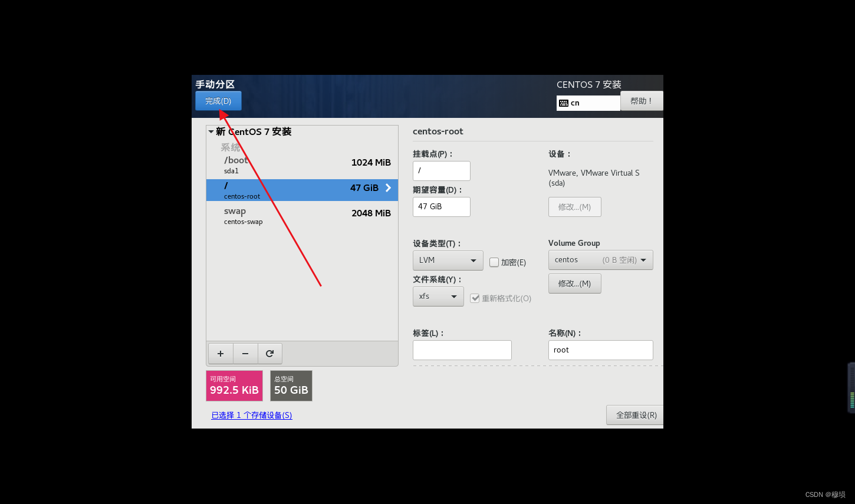The height and width of the screenshot is (504, 855).
Task: Open installer help via 帮助! button
Action: (x=641, y=101)
